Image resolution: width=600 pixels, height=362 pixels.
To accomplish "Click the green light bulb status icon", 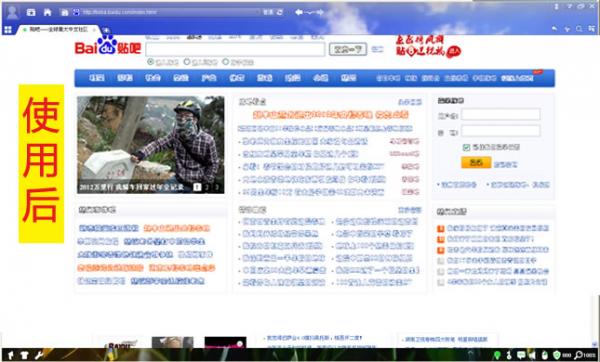I will (x=497, y=355).
